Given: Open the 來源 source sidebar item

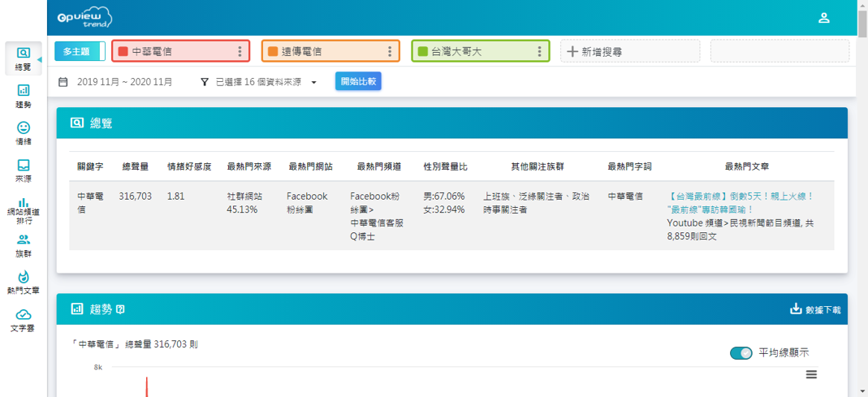Looking at the screenshot, I should (x=24, y=170).
